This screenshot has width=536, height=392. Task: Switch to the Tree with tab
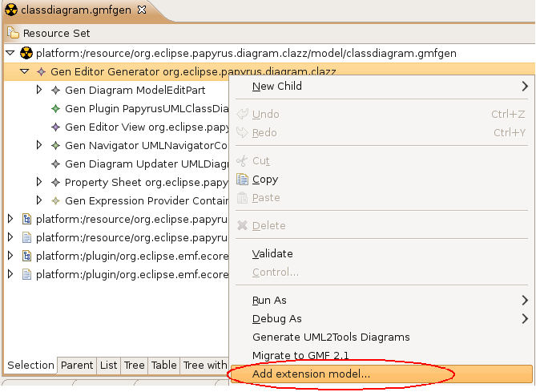[x=204, y=366]
